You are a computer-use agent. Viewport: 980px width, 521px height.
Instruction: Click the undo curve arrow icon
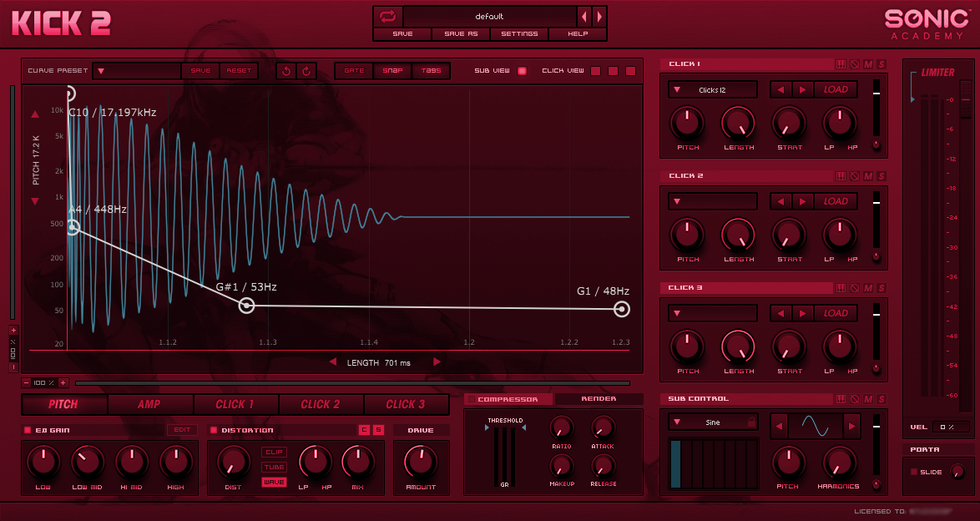(287, 71)
